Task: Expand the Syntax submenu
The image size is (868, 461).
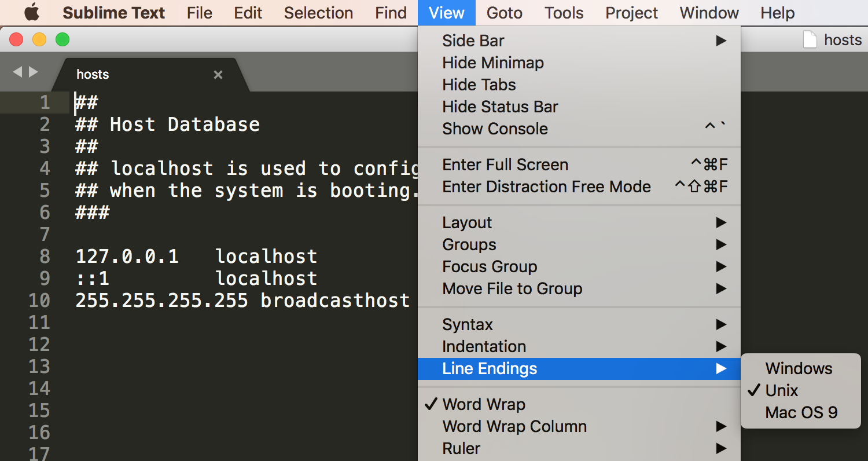Action: tap(579, 324)
